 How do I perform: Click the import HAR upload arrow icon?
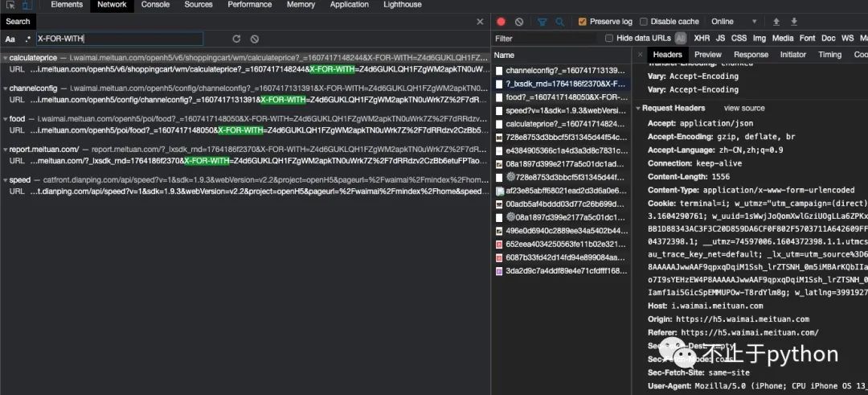[x=776, y=22]
